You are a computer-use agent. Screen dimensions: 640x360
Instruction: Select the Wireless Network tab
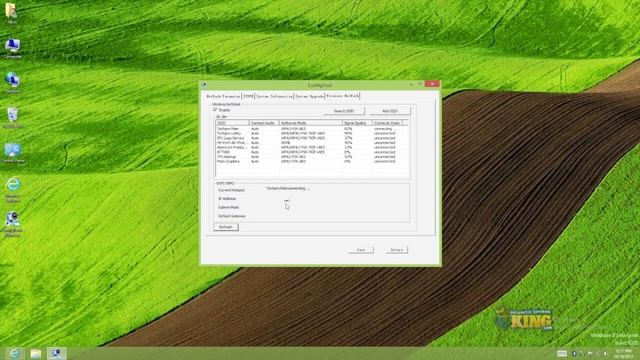point(342,96)
